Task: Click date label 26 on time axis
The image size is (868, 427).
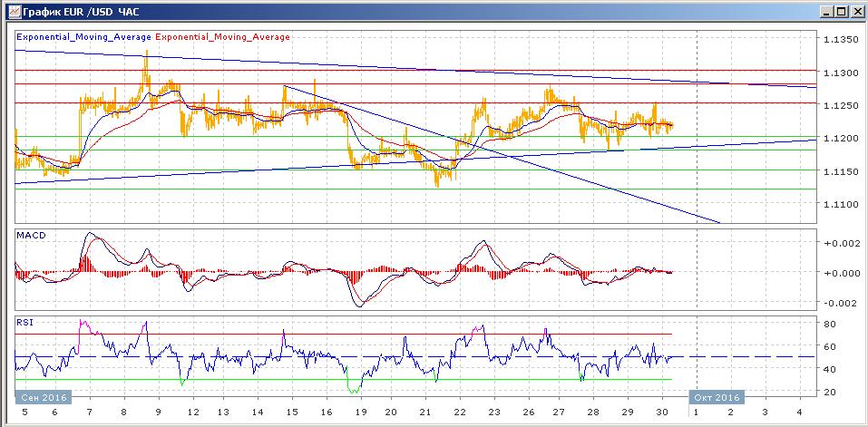Action: pos(528,412)
